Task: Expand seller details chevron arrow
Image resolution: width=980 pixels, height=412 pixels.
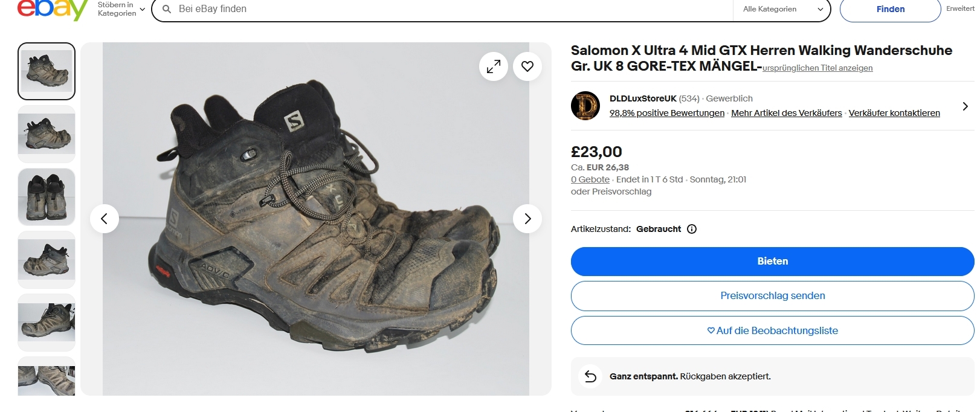Action: (965, 106)
